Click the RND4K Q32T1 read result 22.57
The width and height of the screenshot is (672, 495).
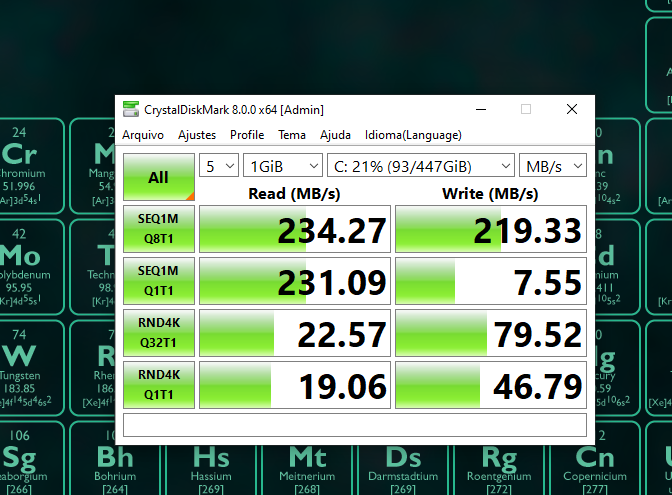[295, 333]
